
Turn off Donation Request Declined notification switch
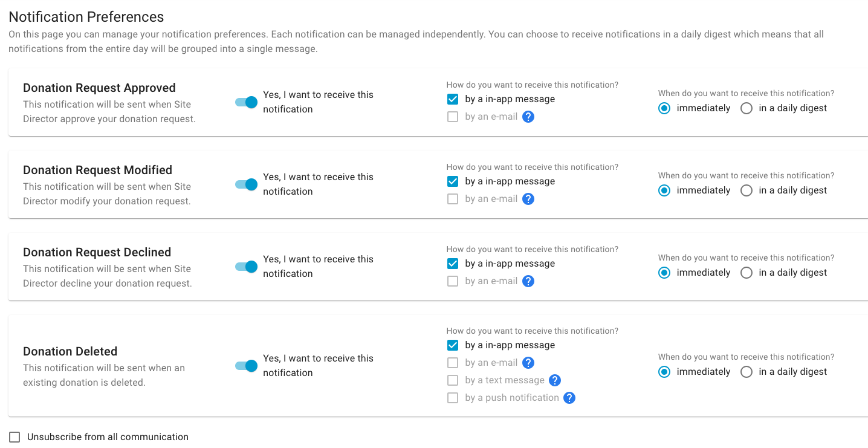pos(246,267)
